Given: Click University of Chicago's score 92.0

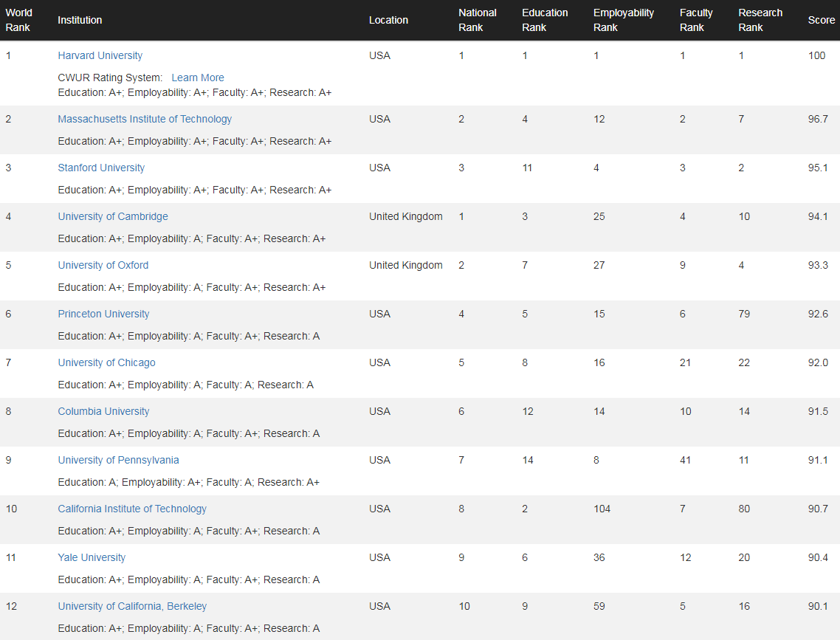Looking at the screenshot, I should (818, 362).
